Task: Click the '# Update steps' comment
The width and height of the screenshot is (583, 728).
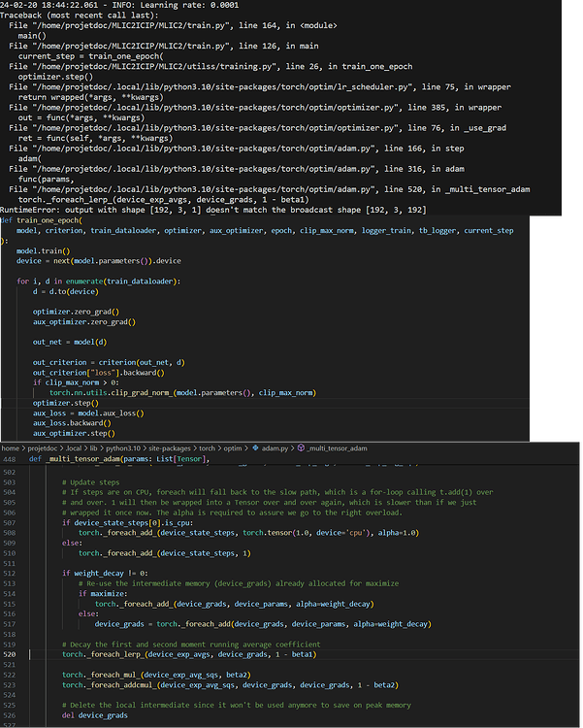Action: pyautogui.click(x=90, y=482)
